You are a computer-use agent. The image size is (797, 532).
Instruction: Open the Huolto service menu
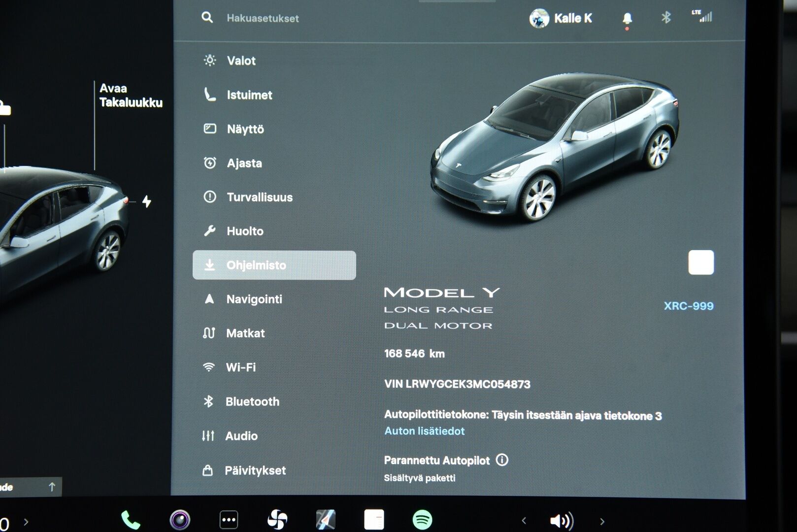click(x=244, y=231)
